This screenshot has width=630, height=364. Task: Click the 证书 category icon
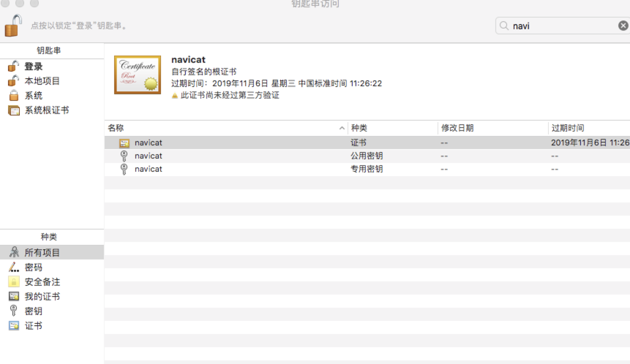pyautogui.click(x=14, y=326)
